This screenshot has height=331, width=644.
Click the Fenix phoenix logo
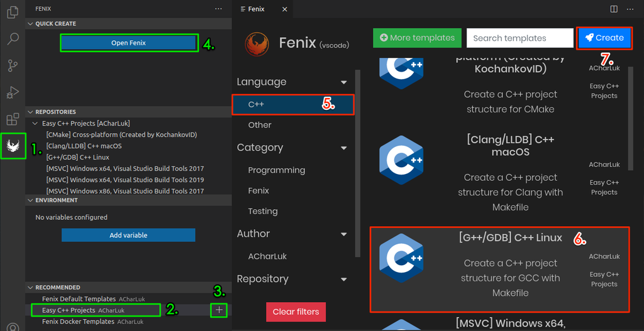point(257,43)
